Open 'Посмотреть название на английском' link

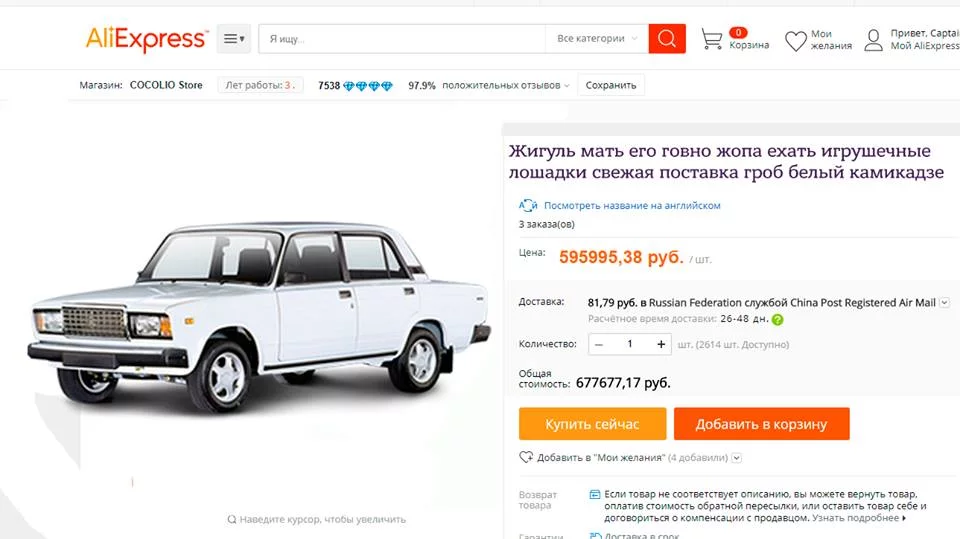(x=632, y=206)
